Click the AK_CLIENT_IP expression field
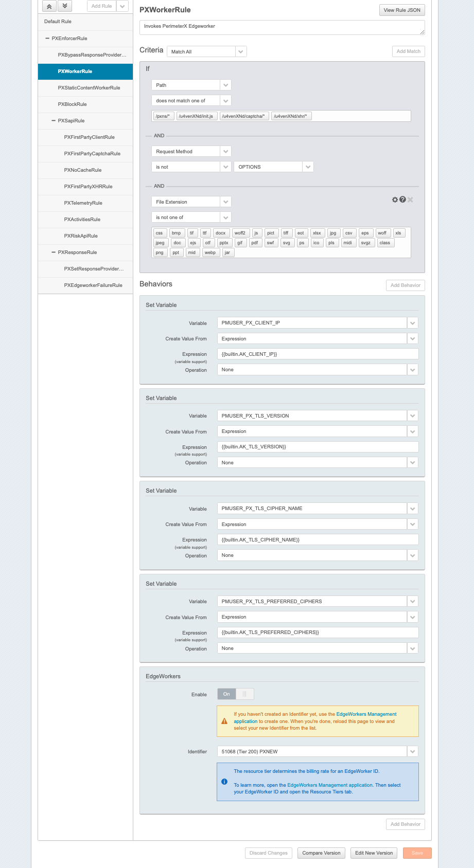Image resolution: width=474 pixels, height=868 pixels. pos(318,354)
